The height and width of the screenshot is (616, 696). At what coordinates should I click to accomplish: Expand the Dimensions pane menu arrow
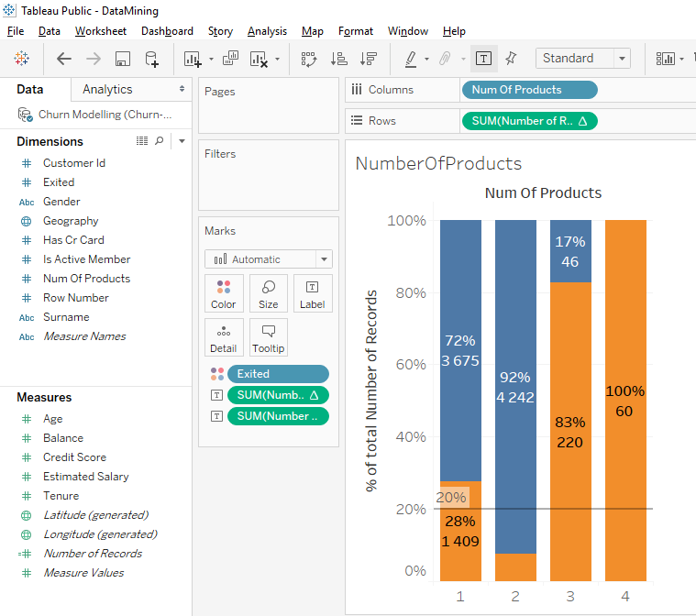click(182, 141)
